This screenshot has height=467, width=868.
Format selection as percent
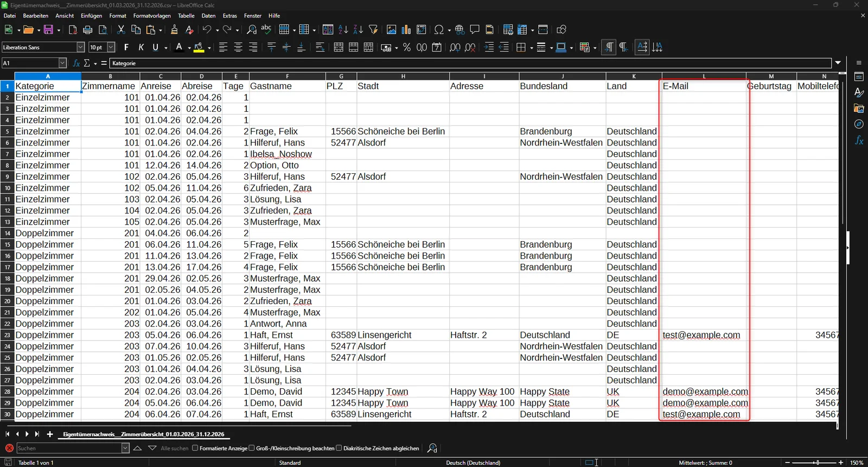(407, 47)
